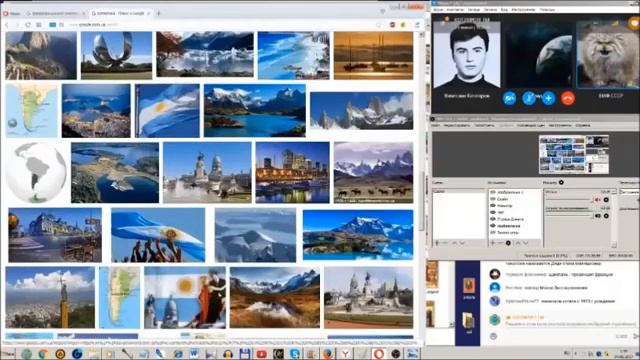640x360 pixels.
Task: Click the red ad-blocker extension icon in browser
Action: click(392, 25)
